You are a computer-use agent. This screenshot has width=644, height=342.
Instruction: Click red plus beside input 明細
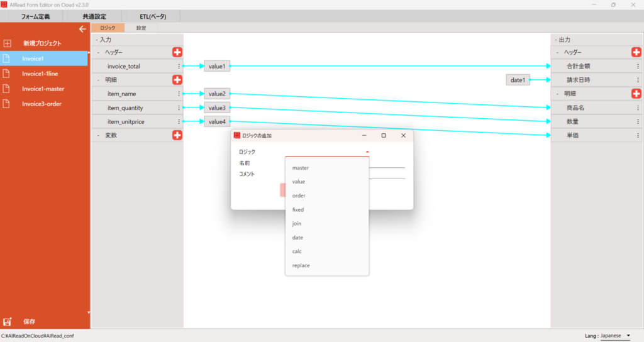click(x=177, y=80)
